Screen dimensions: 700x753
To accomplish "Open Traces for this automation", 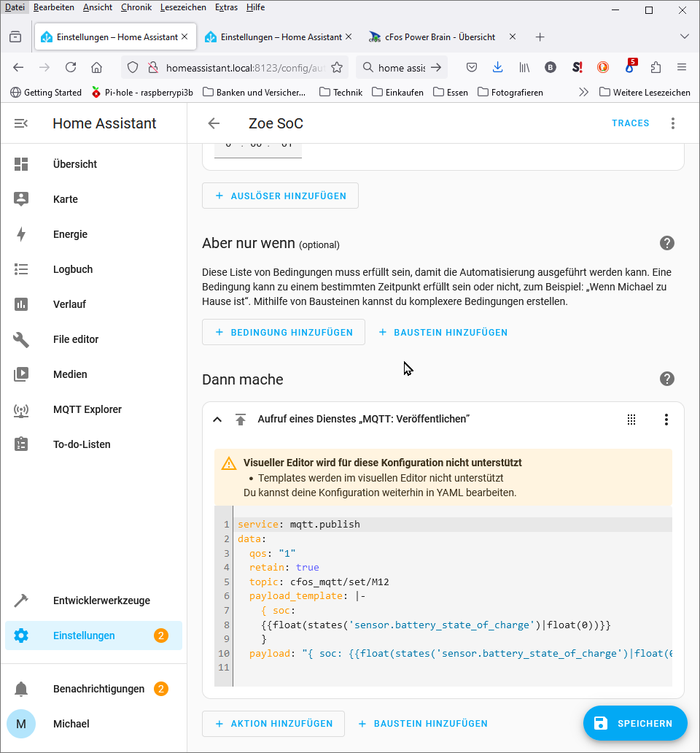I will (630, 123).
